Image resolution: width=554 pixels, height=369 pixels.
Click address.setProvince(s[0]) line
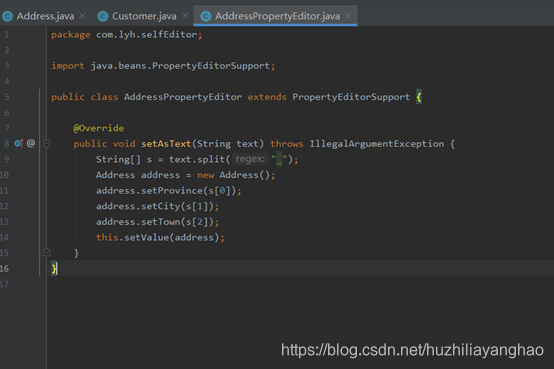point(169,191)
